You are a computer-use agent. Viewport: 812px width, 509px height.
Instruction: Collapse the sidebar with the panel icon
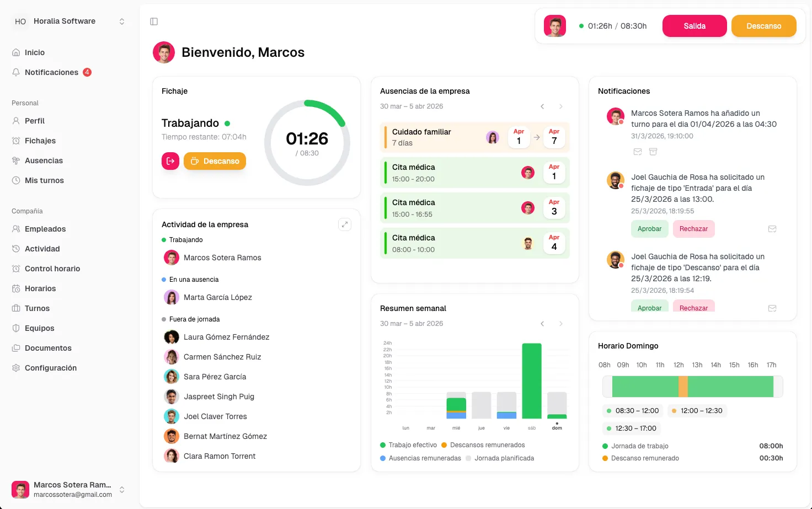pyautogui.click(x=154, y=22)
